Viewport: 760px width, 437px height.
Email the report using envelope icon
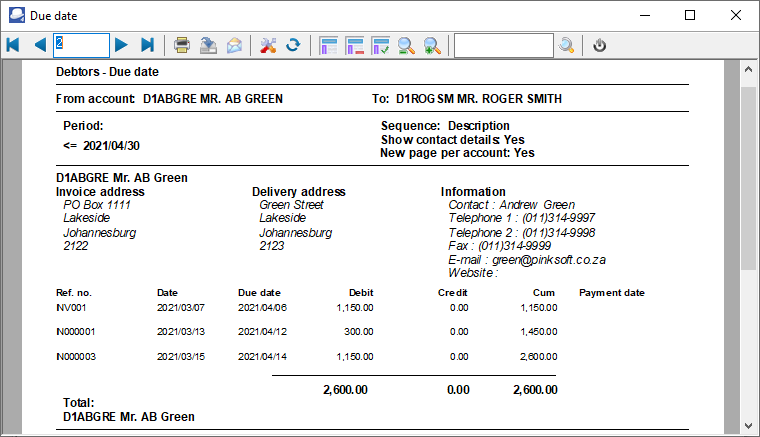pos(234,45)
